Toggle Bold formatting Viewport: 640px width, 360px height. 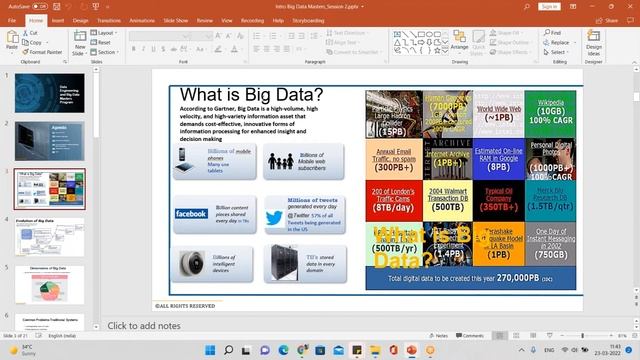[133, 49]
